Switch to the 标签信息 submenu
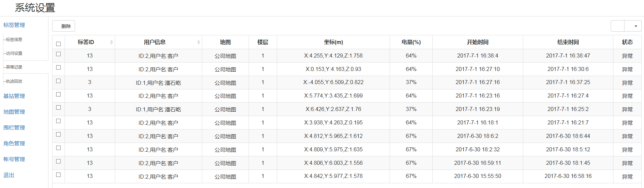The width and height of the screenshot is (644, 188). (14, 40)
